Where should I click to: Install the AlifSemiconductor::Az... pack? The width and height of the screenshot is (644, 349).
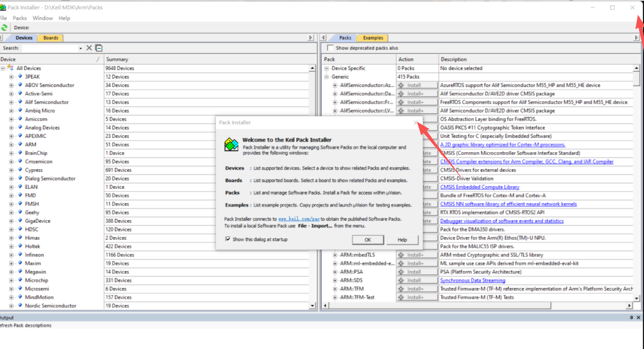417,85
